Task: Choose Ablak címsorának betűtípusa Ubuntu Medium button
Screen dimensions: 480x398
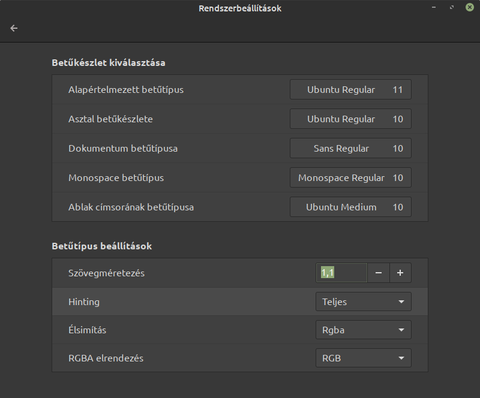Action: tap(351, 207)
